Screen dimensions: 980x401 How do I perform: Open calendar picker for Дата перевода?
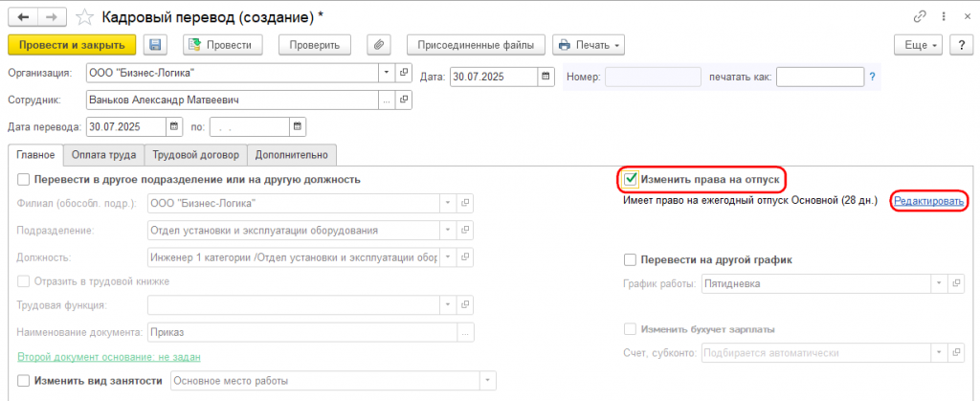173,126
